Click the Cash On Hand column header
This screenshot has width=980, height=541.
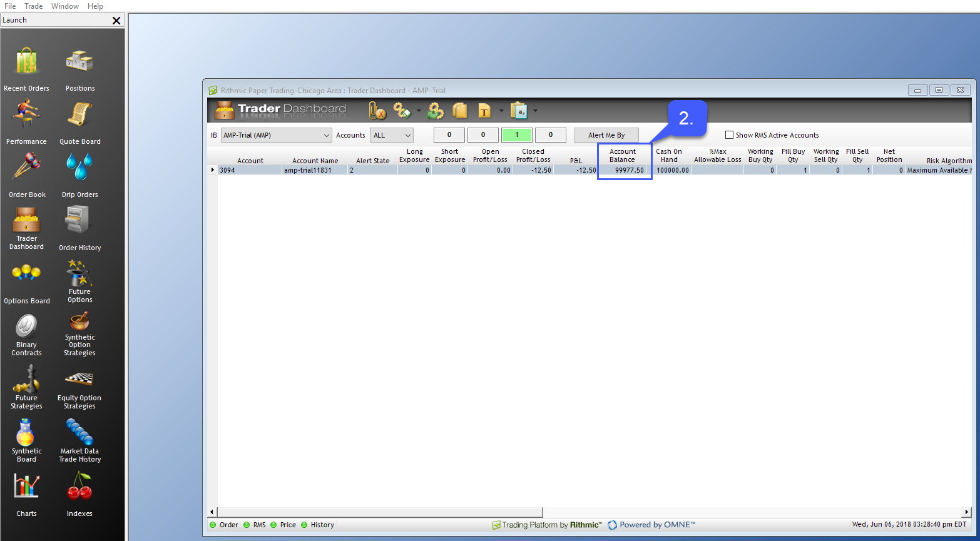pos(669,156)
